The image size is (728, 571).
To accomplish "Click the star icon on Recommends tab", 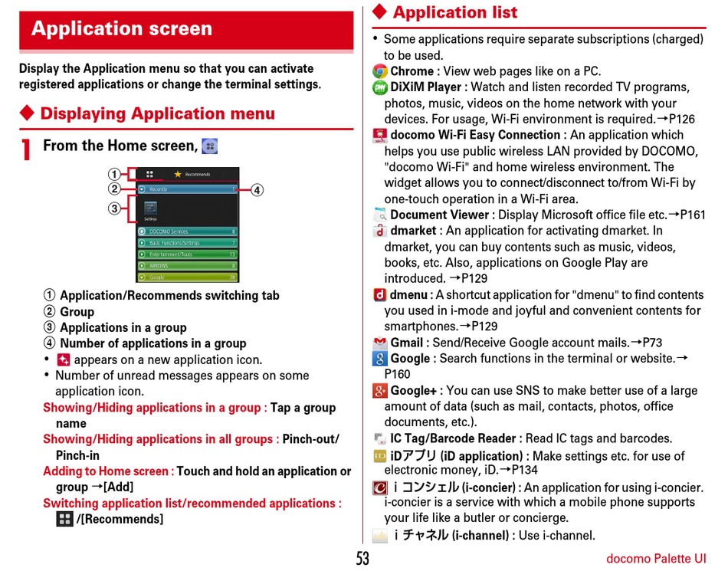I will (x=177, y=174).
